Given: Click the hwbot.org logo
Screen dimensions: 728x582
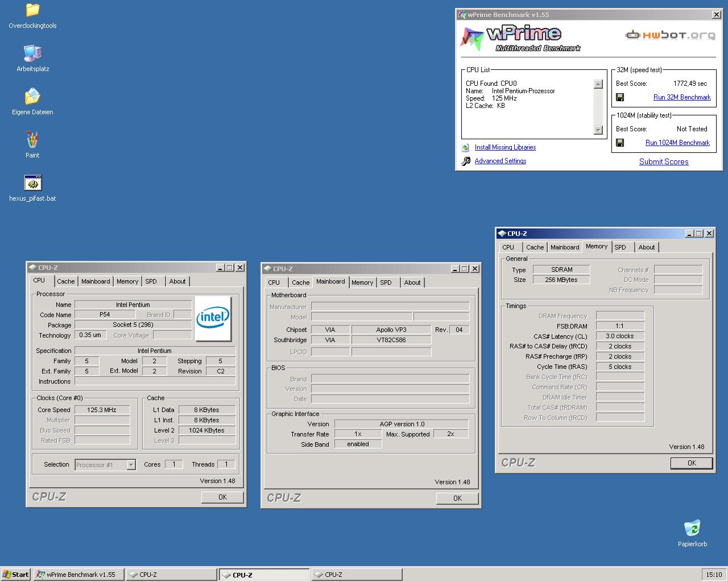Looking at the screenshot, I should click(670, 35).
